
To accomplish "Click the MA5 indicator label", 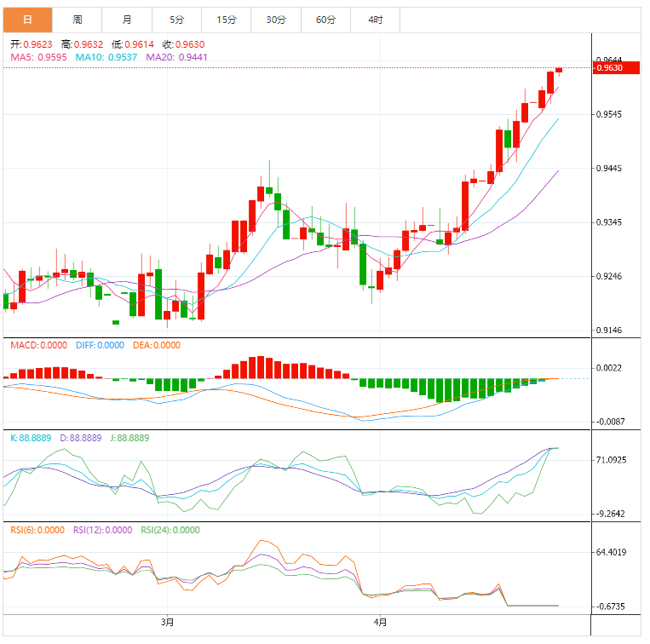I will [x=38, y=57].
